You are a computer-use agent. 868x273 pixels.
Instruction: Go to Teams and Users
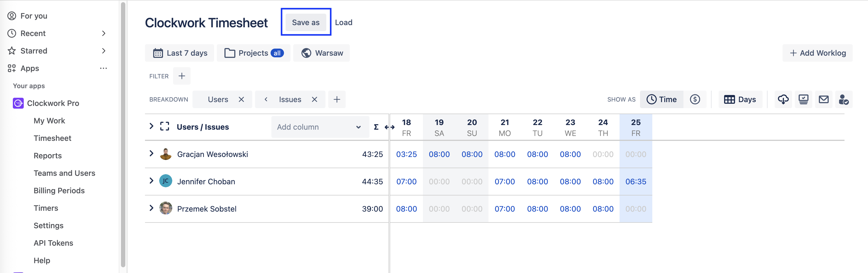[x=64, y=173]
